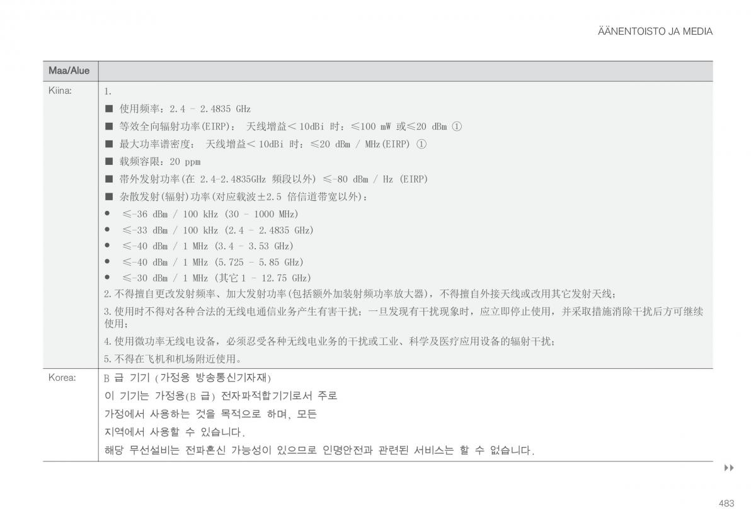The height and width of the screenshot is (532, 756).
Task: Click the Kiina: row label
Action: (60, 91)
